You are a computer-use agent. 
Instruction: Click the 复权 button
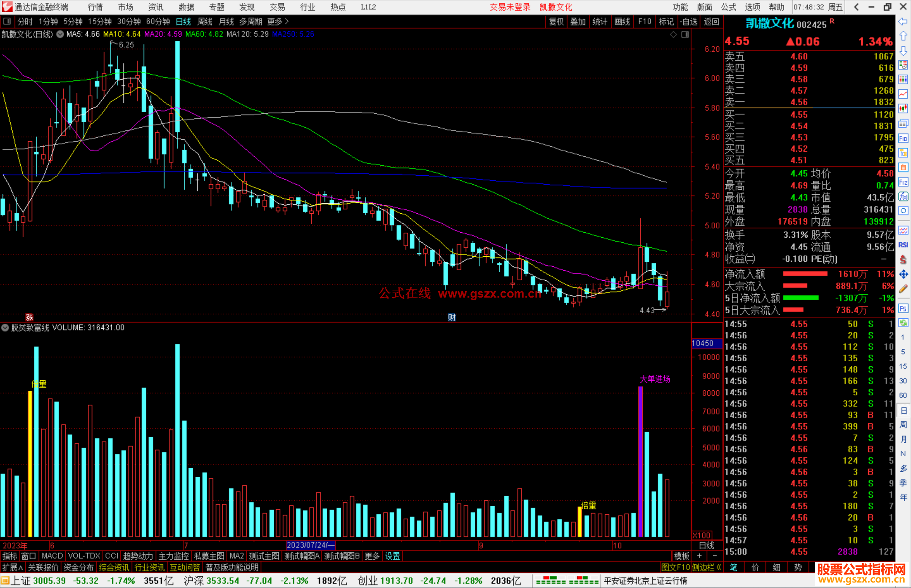[556, 21]
